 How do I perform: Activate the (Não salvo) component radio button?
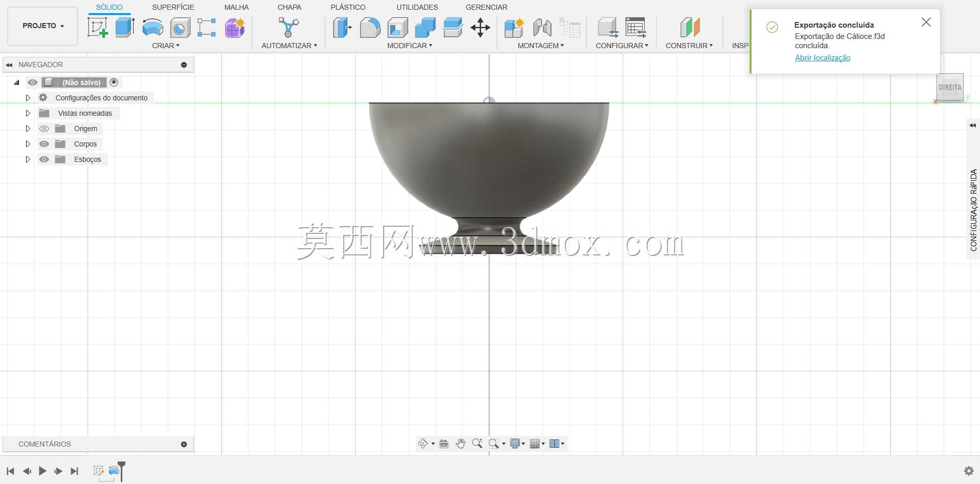(x=114, y=82)
